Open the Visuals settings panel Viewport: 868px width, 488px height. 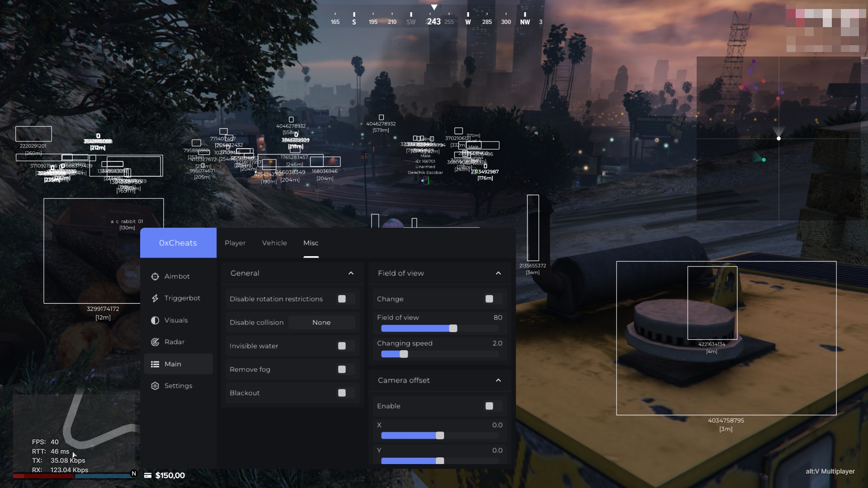pyautogui.click(x=175, y=320)
